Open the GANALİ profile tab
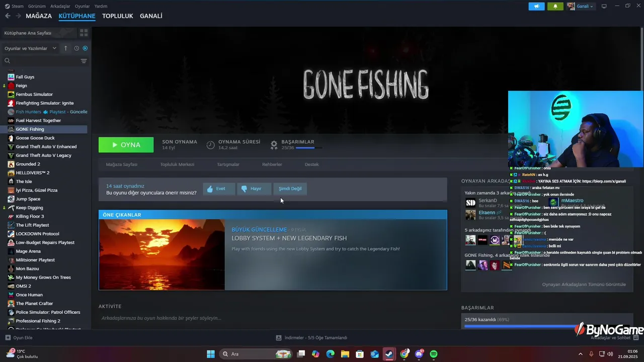The image size is (644, 362). click(151, 16)
